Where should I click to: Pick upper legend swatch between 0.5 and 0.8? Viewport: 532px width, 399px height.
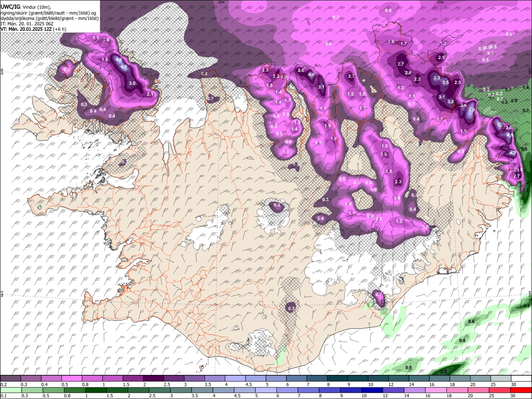[x=72, y=379]
